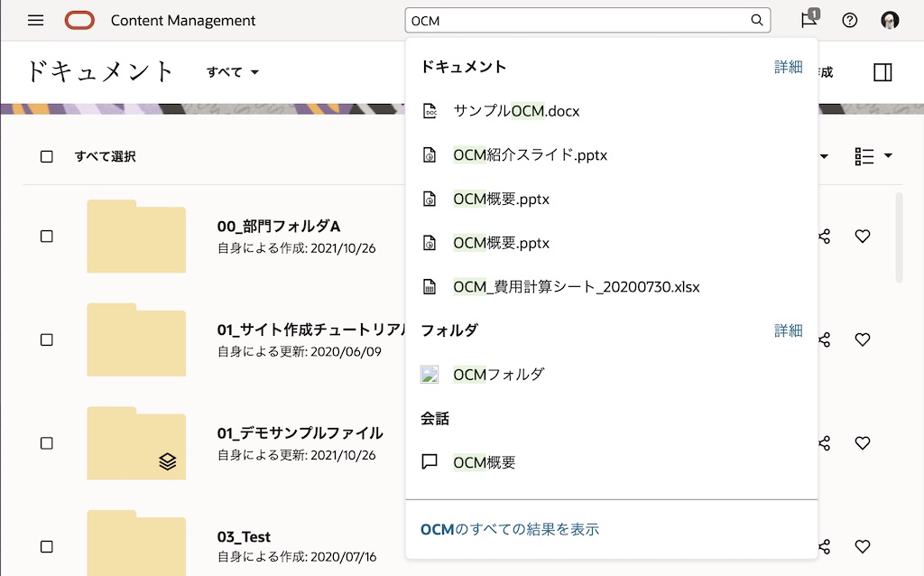The width and height of the screenshot is (924, 576).
Task: Open サンプルOCM.docx search result
Action: point(516,111)
